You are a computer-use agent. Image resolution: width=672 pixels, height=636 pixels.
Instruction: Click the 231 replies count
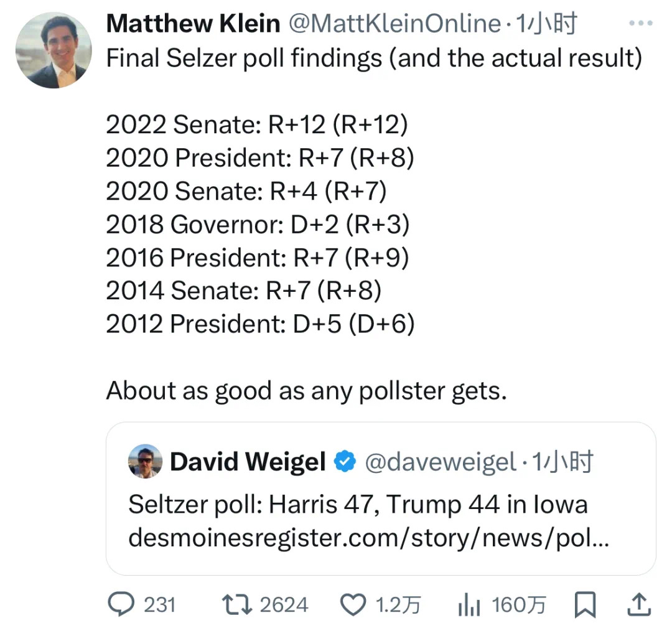point(159,605)
